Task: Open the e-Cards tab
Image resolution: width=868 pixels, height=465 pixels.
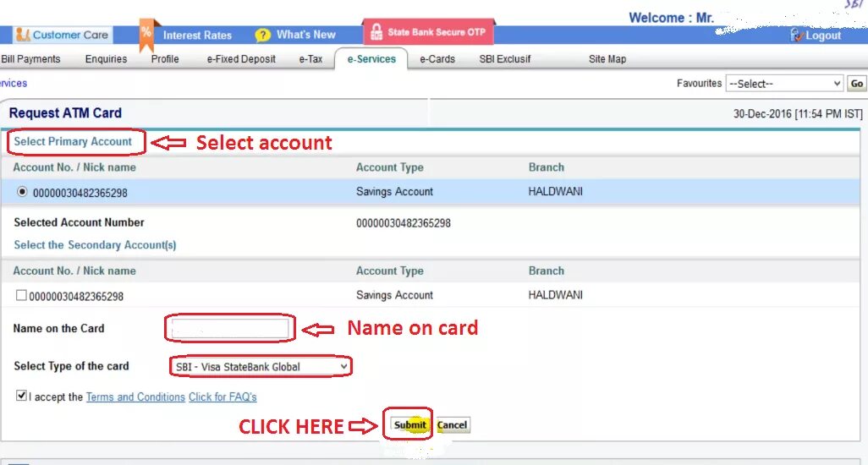Action: [437, 59]
